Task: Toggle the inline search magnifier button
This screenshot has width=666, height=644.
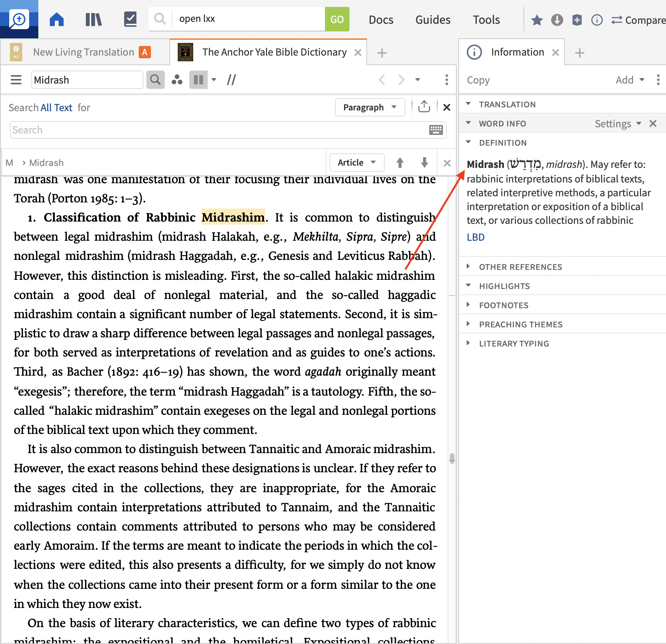Action: (x=155, y=80)
